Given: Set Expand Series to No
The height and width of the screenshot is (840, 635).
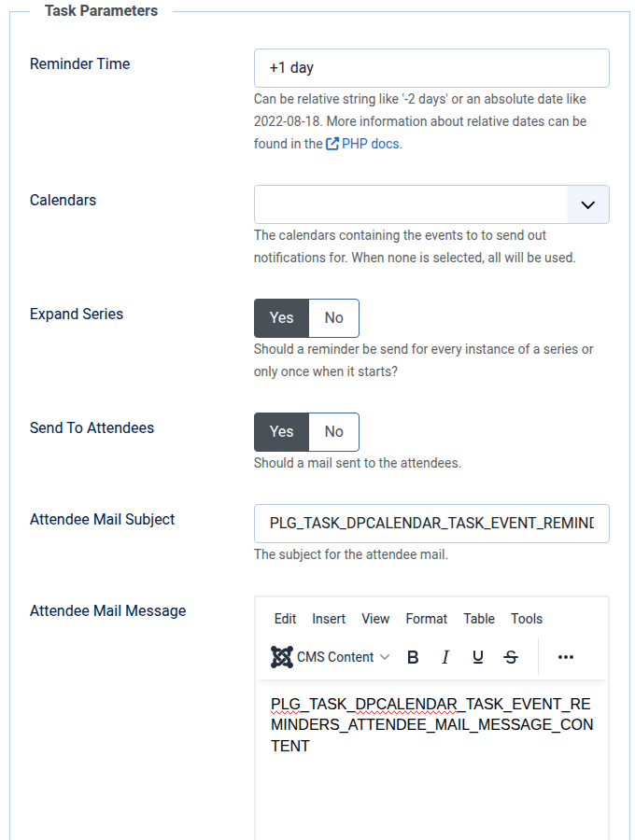Looking at the screenshot, I should pyautogui.click(x=333, y=318).
